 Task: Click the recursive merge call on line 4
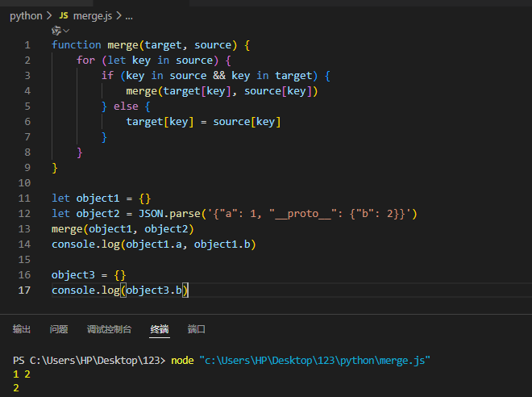point(222,91)
